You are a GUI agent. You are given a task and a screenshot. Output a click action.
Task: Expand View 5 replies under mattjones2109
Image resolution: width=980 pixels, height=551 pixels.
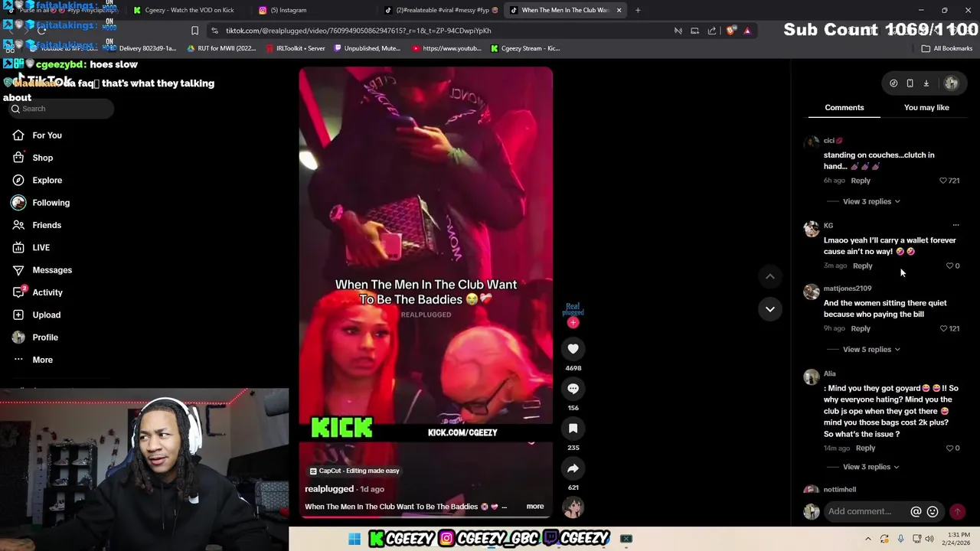871,350
